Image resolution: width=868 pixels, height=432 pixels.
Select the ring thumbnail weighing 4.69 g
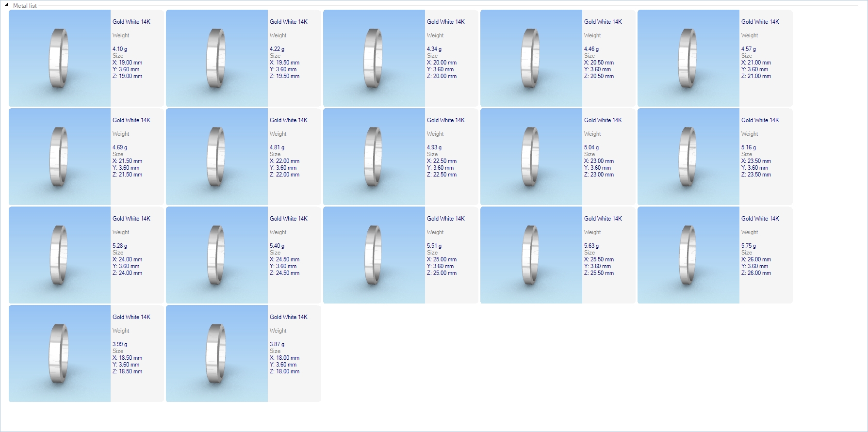tap(60, 157)
